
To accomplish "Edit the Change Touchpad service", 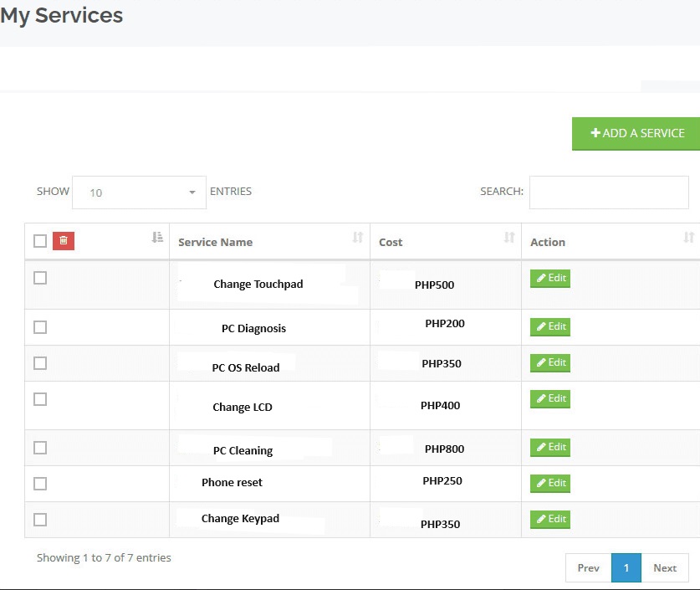I will (550, 278).
